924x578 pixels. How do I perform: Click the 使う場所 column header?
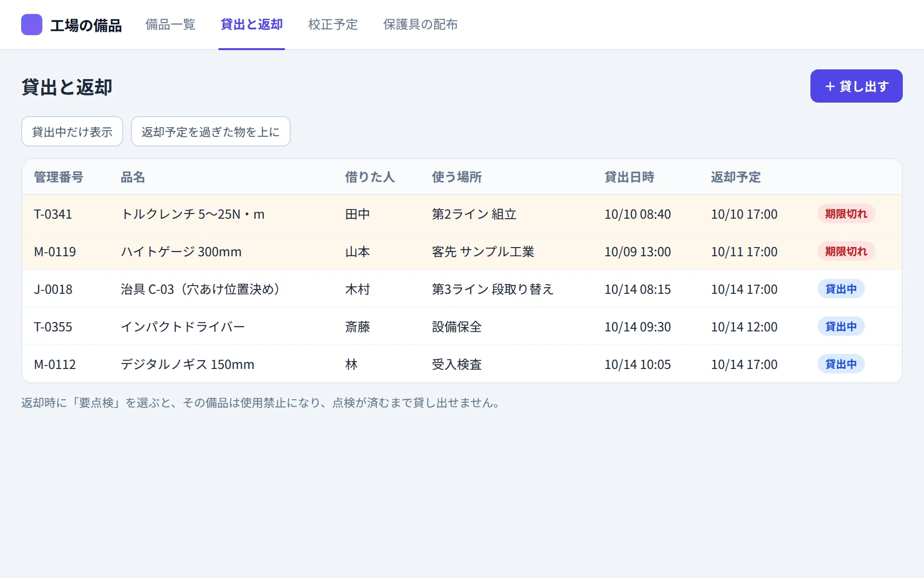pyautogui.click(x=457, y=177)
